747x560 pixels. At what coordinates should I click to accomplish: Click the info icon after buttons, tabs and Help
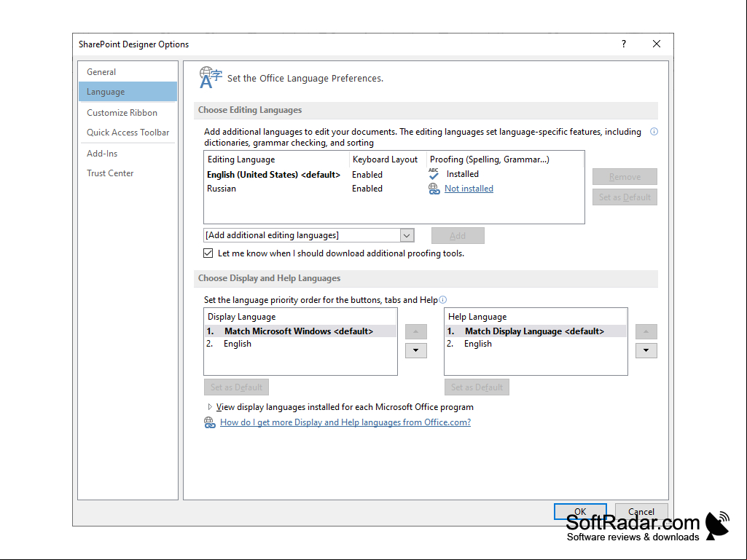442,299
